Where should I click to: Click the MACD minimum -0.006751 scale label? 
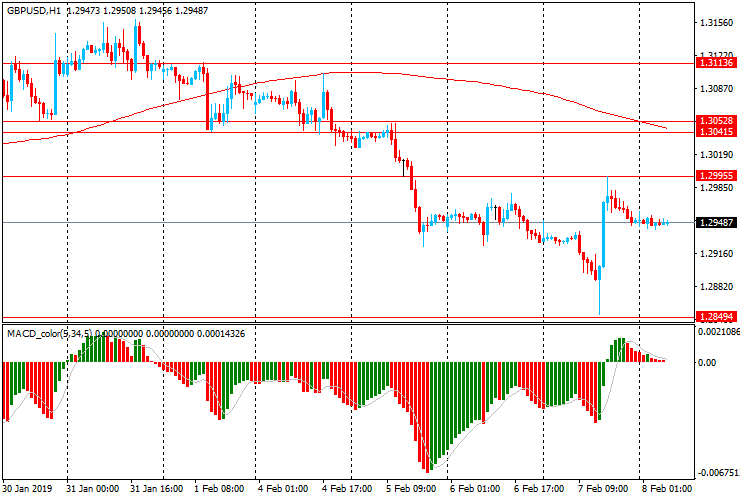tap(717, 473)
